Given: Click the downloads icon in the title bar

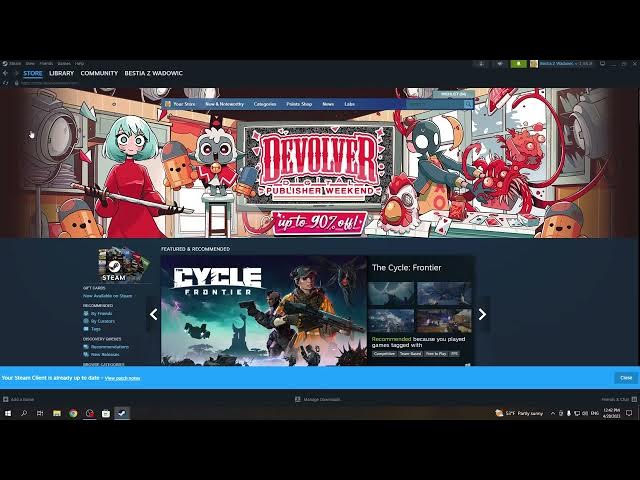Looking at the screenshot, I should coord(482,64).
